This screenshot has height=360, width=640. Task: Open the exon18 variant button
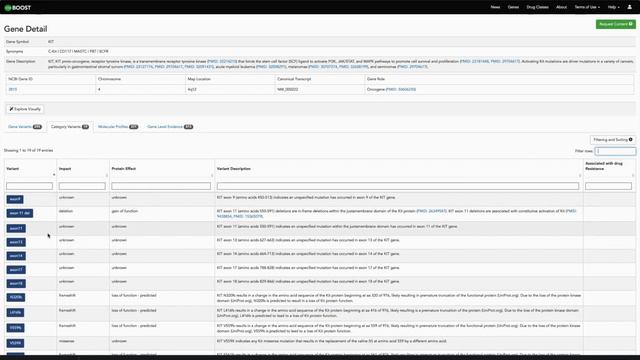click(x=16, y=284)
